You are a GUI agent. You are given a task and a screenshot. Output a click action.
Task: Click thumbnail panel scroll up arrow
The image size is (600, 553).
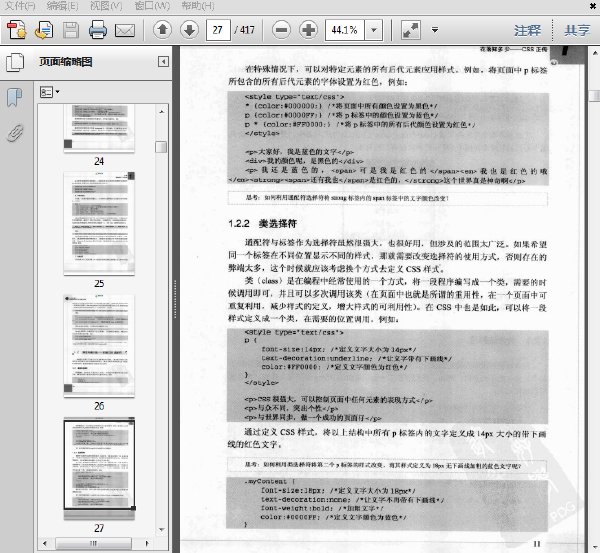(161, 112)
